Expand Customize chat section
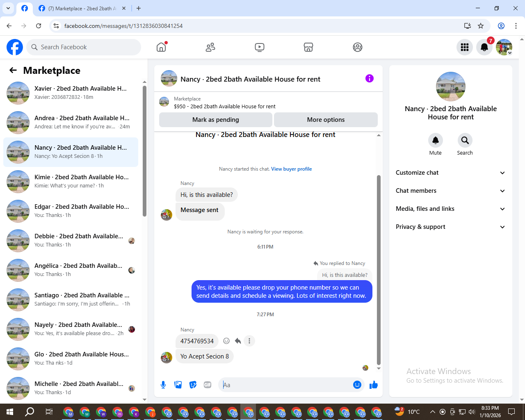The width and height of the screenshot is (525, 420). 450,173
